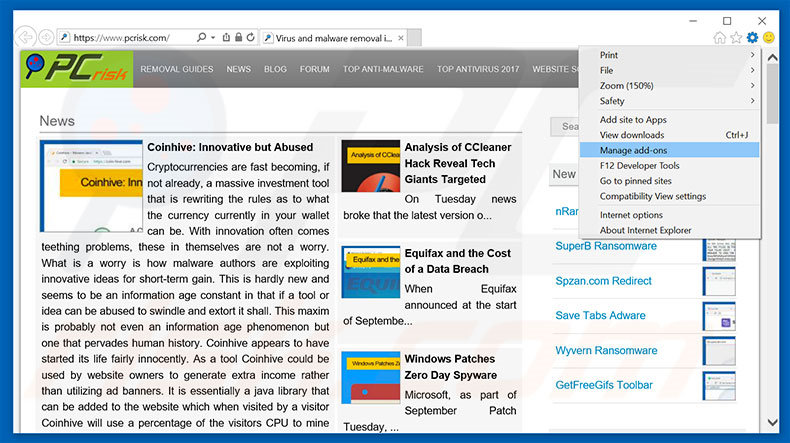The image size is (790, 443).
Task: Click the Windows Patches article thumbnail
Action: click(x=370, y=378)
